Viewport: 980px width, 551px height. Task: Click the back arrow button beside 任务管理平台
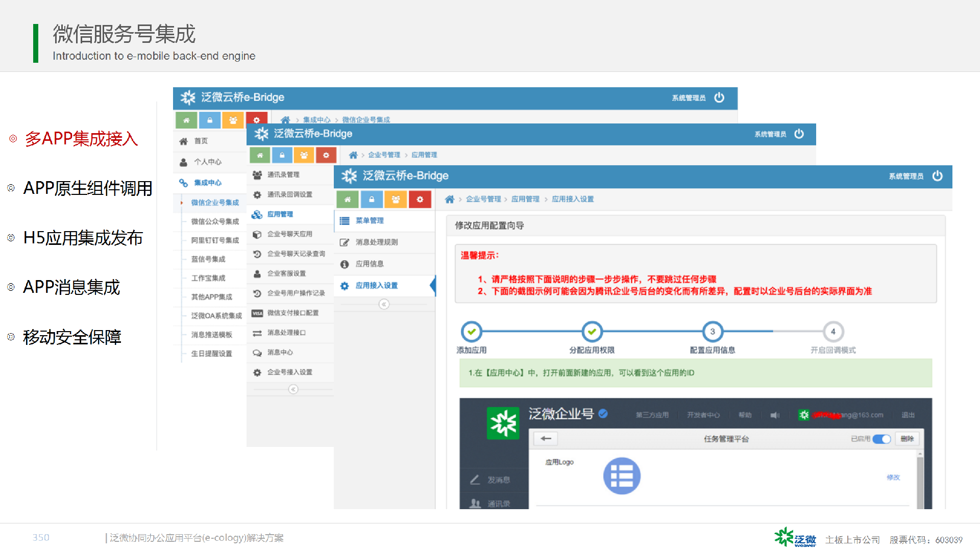coord(546,439)
